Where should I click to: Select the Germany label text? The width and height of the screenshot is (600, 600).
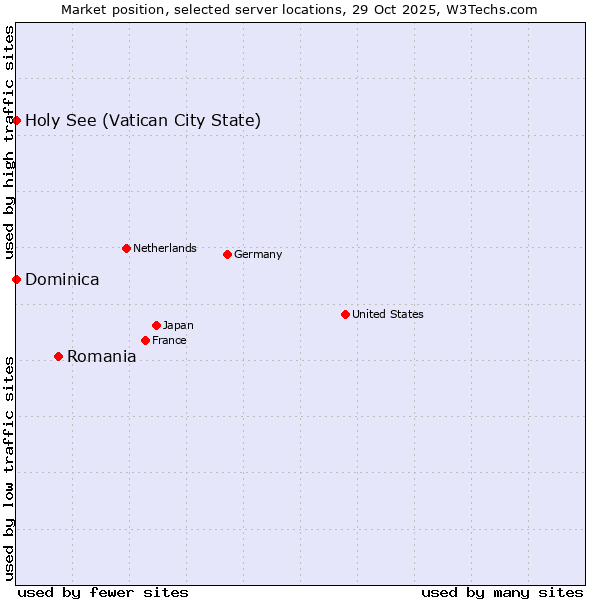pos(258,254)
